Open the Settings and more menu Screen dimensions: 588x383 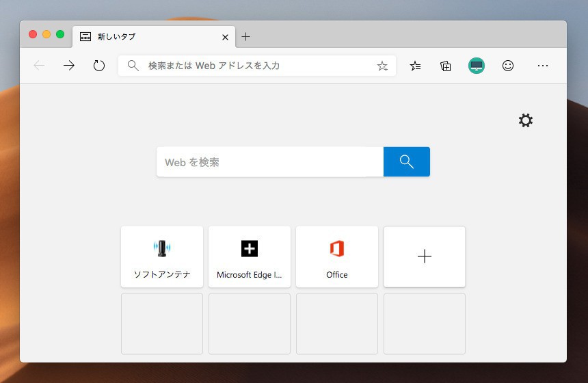[543, 66]
